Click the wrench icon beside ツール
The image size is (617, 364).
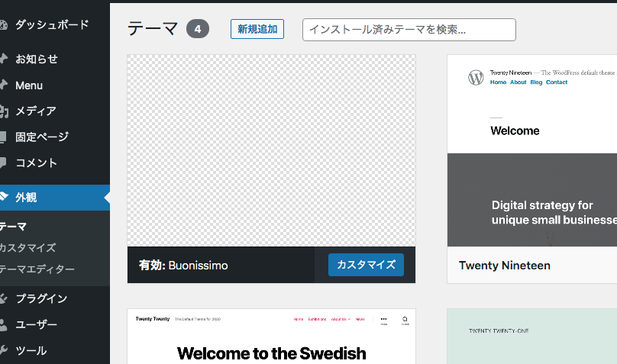(x=3, y=350)
